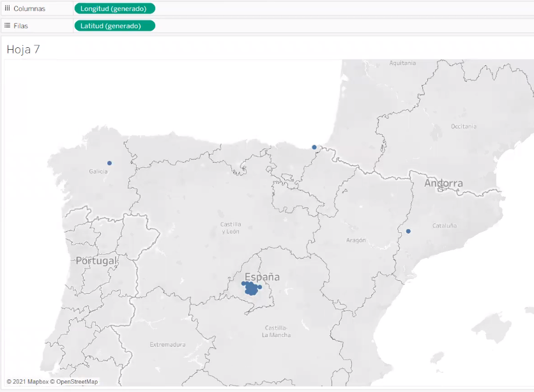
Task: Click the Extremadura map label
Action: point(167,345)
